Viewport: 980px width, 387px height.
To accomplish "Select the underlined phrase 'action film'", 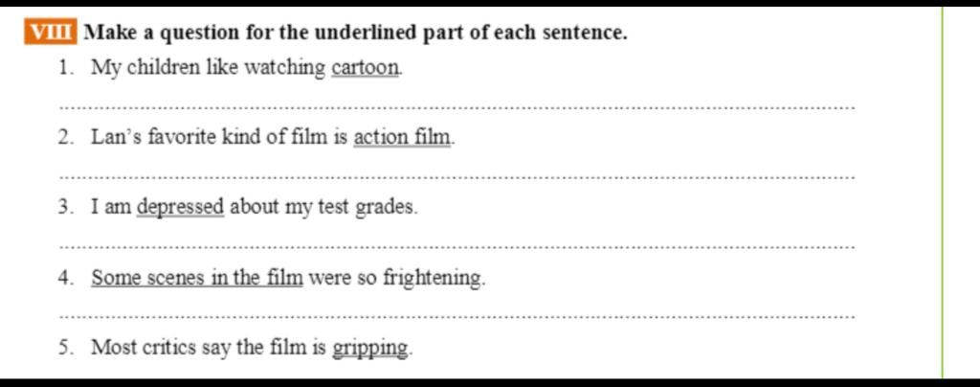I will pos(403,136).
